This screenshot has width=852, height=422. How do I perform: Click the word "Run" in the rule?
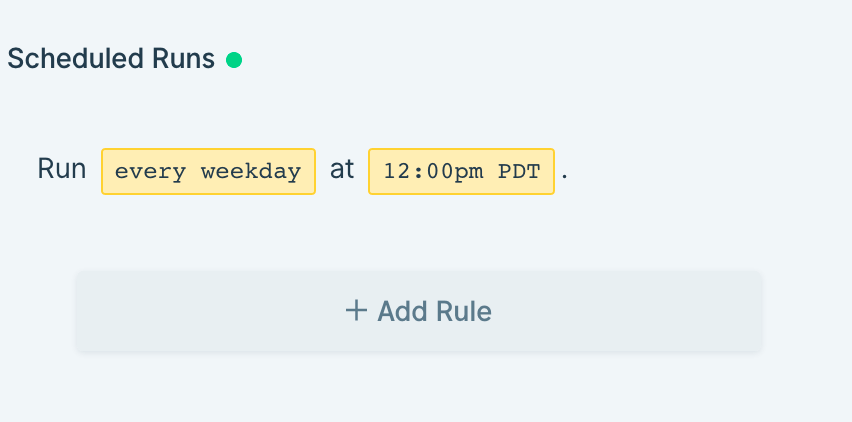(62, 169)
